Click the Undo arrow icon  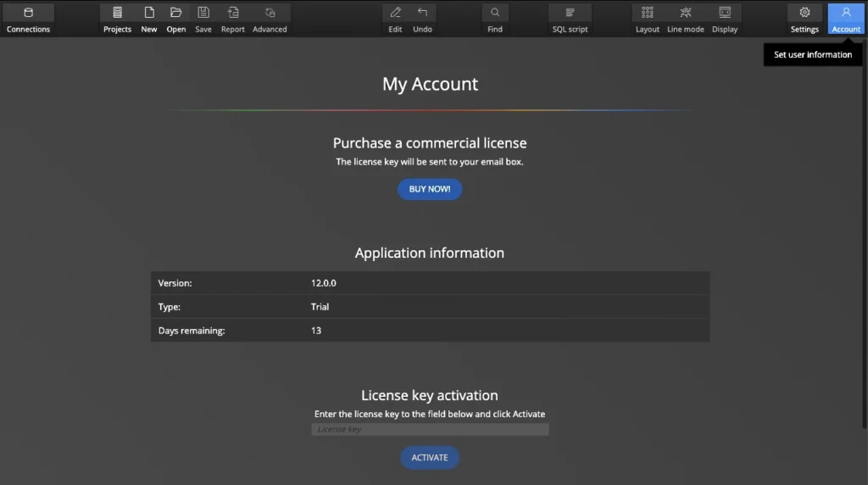coord(422,18)
